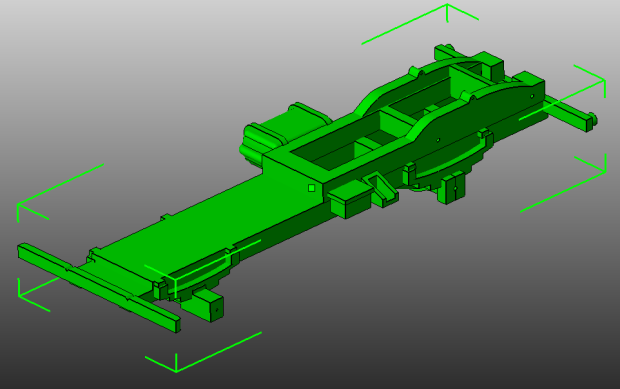Select the near-side rear leaf spring
The image size is (620, 389).
coord(449,157)
